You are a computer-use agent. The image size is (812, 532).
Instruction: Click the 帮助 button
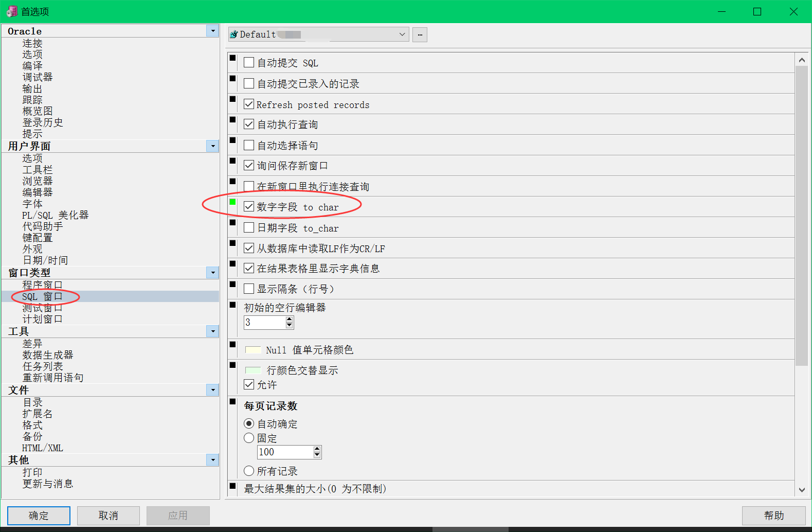(773, 516)
